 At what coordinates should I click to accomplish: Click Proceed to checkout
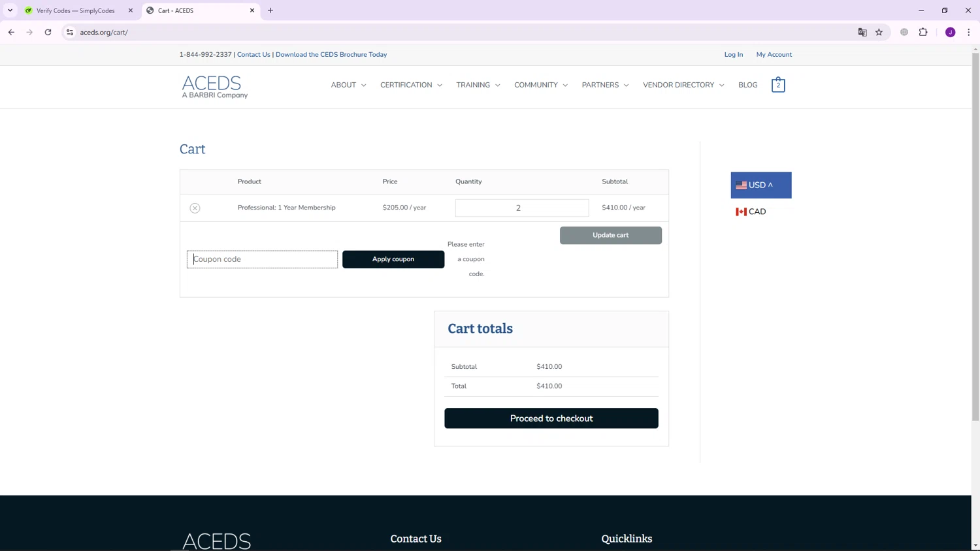click(551, 418)
